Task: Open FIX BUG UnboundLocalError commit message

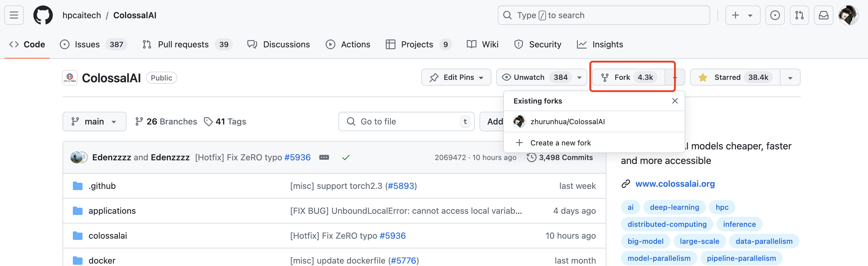Action: click(x=406, y=211)
